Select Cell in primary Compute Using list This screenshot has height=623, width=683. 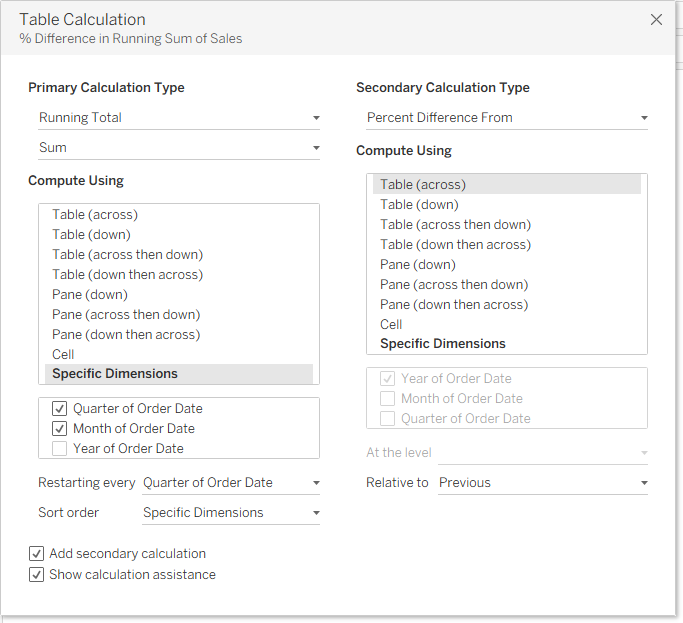point(179,355)
